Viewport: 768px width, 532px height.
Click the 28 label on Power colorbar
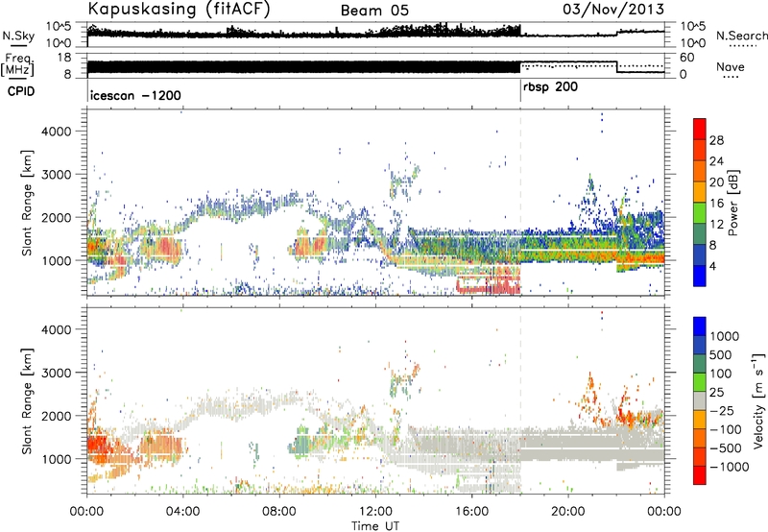pos(716,140)
